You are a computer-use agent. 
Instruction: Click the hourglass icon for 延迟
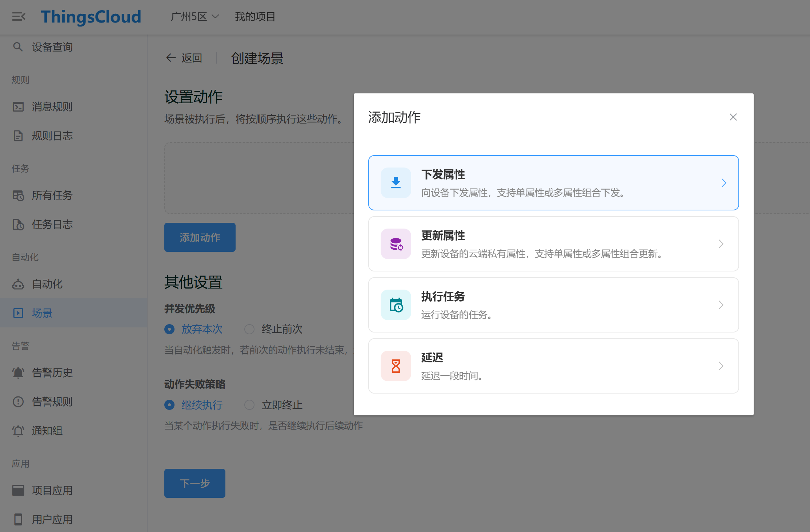(x=396, y=366)
